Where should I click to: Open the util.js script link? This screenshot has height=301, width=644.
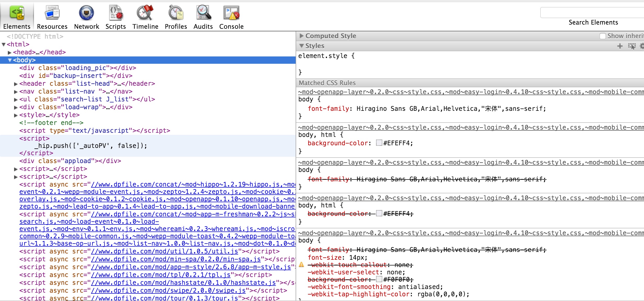pyautogui.click(x=165, y=251)
